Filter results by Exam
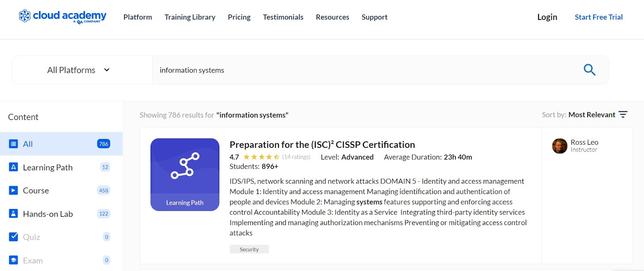The image size is (644, 271). pyautogui.click(x=61, y=260)
